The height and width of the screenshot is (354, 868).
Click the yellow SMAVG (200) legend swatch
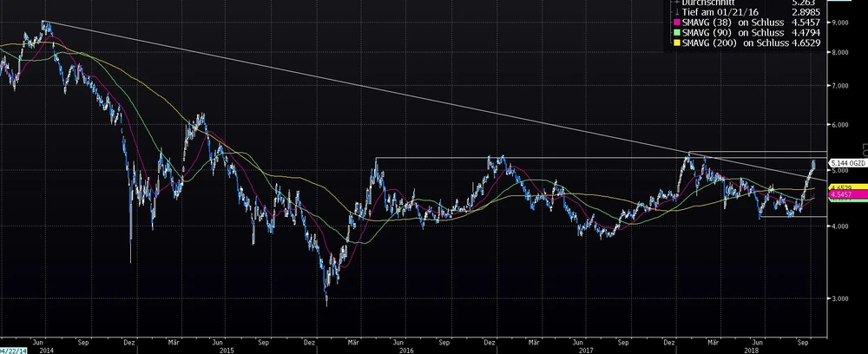(678, 42)
